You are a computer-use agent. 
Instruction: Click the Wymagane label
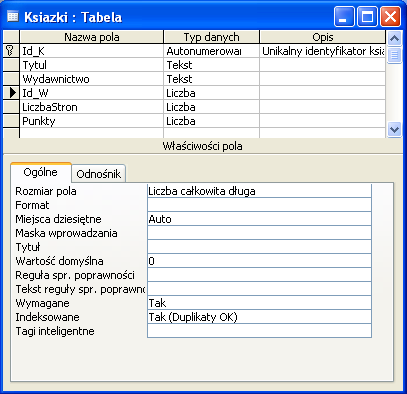pyautogui.click(x=42, y=303)
